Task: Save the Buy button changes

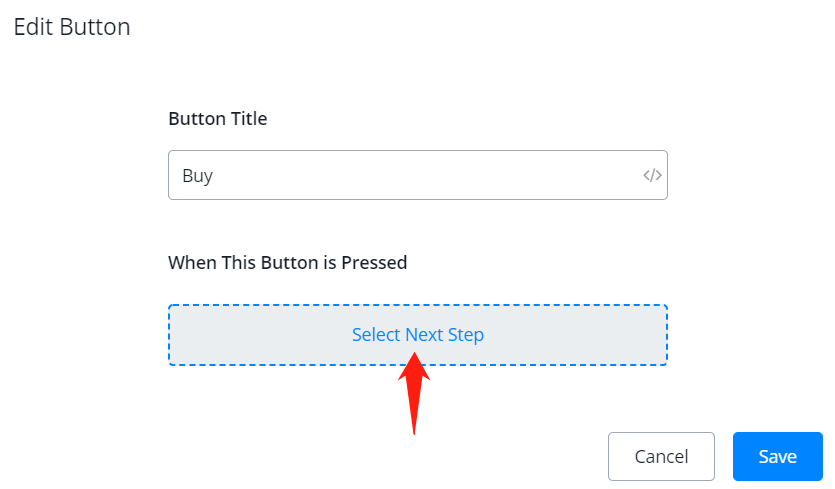Action: coord(777,457)
